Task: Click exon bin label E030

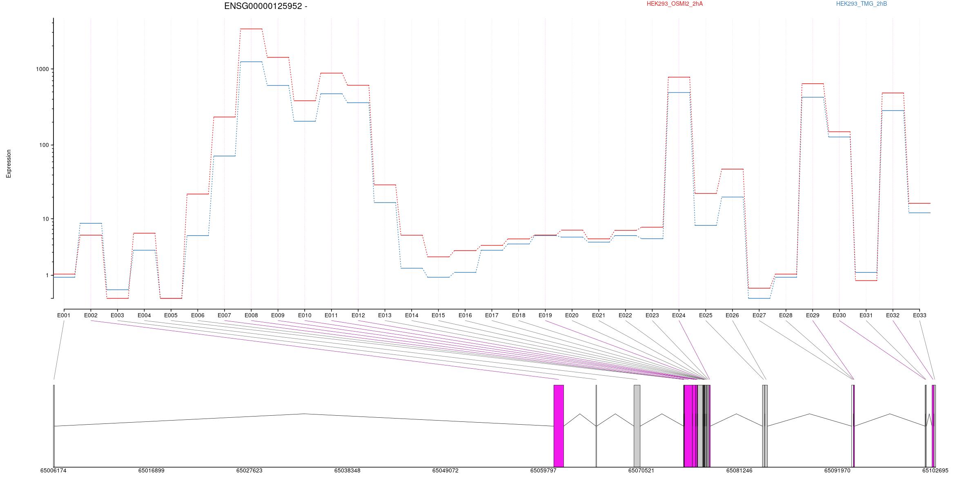Action: 839,315
